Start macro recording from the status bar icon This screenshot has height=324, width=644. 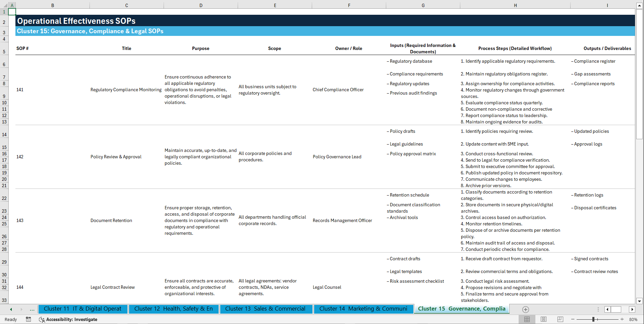(x=28, y=319)
